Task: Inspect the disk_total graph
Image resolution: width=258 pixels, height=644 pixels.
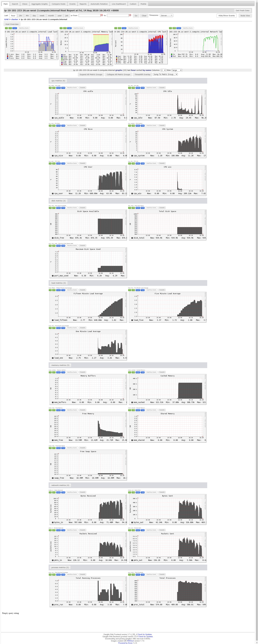Action: coord(138,208)
